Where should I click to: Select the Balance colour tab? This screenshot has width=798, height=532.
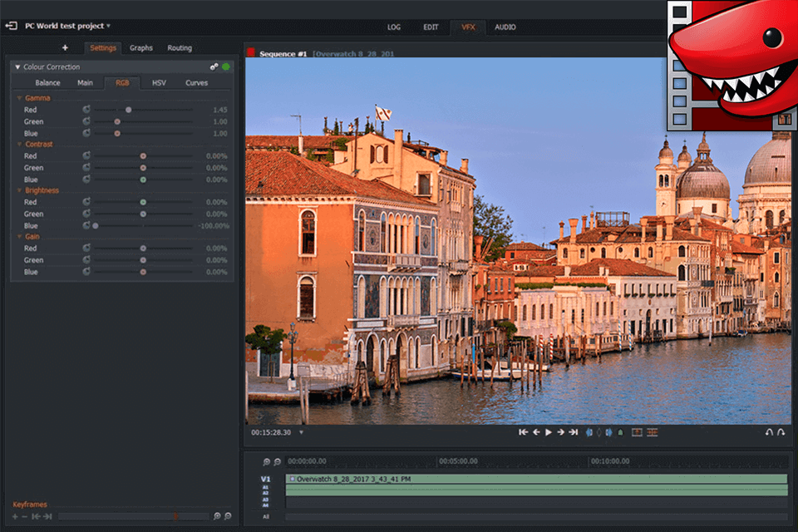[x=48, y=82]
